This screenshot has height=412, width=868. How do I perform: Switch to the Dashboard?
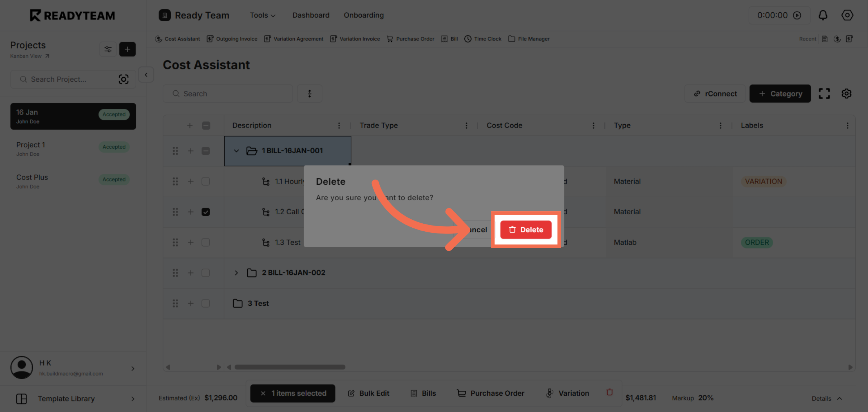311,15
